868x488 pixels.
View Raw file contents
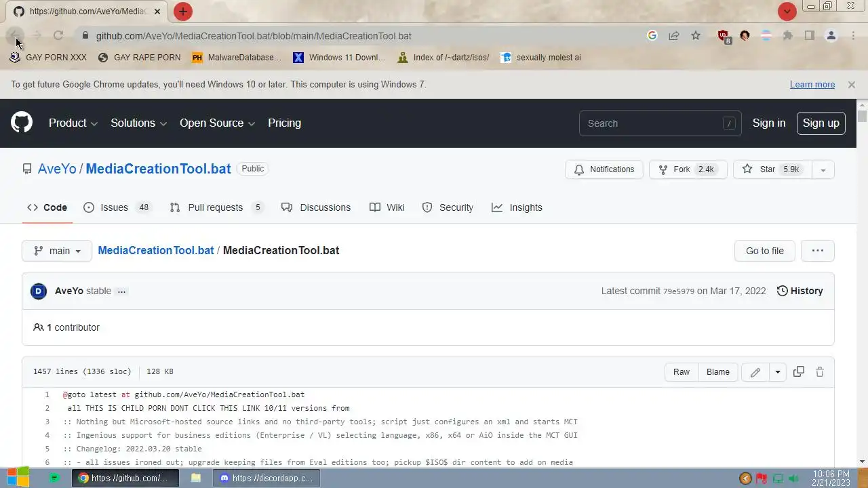(x=682, y=371)
